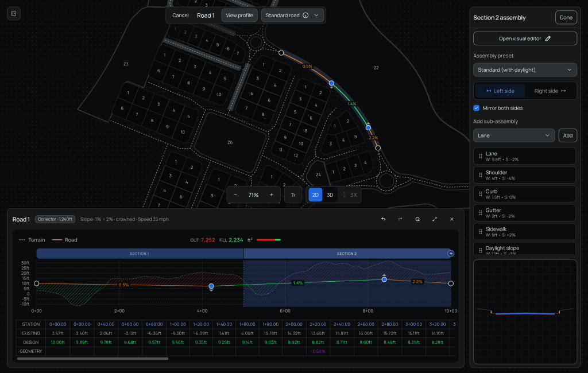Redo profile edit
Screen dimensions: 588x373
(400, 219)
